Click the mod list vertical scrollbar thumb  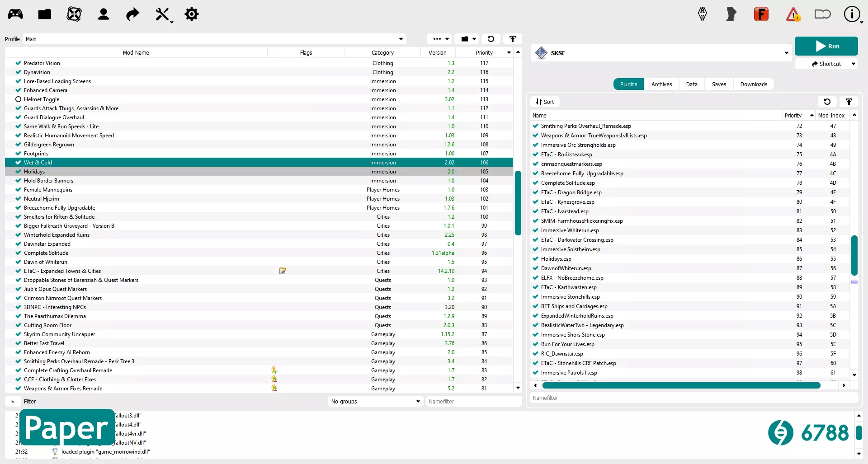[518, 203]
